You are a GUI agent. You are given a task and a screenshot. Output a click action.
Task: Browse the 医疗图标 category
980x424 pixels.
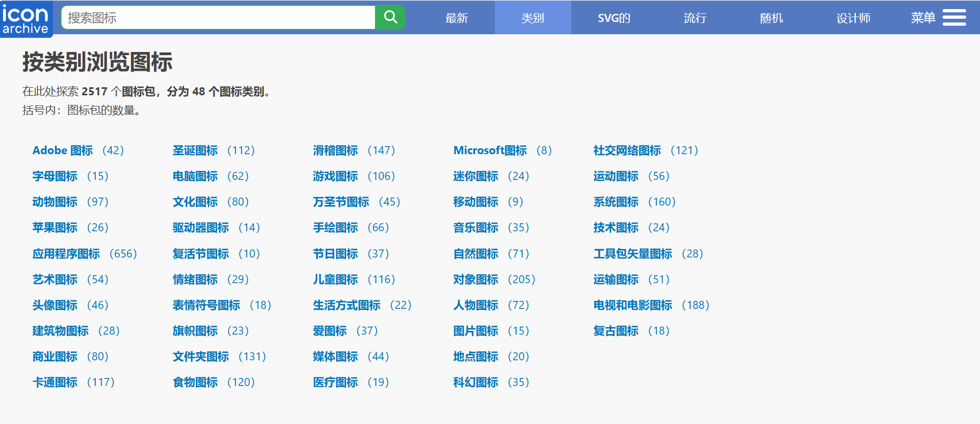pos(335,382)
